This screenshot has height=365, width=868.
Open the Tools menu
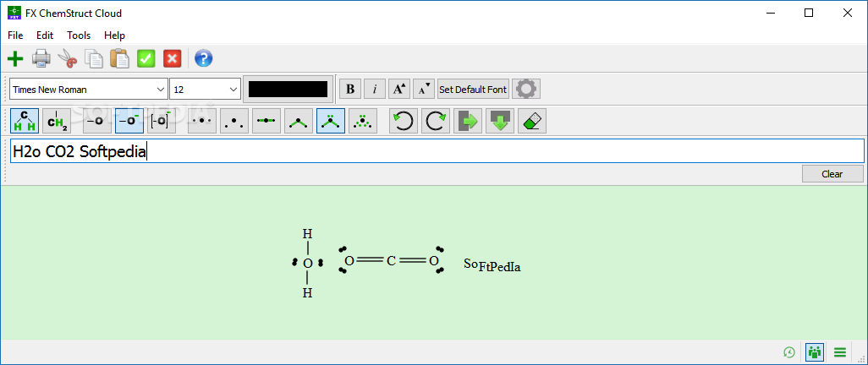[x=79, y=35]
